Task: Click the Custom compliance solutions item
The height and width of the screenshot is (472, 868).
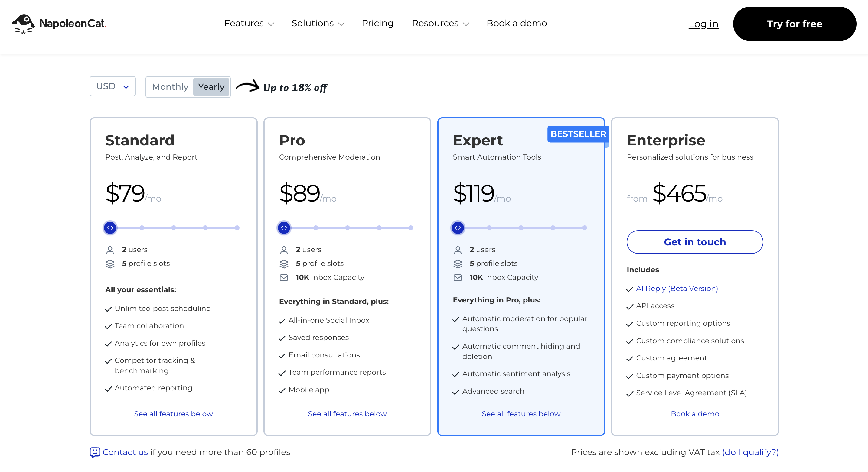Action: 690,341
